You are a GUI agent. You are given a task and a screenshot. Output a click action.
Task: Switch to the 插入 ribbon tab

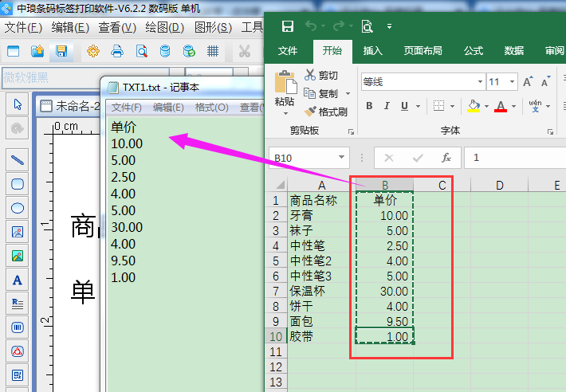pyautogui.click(x=373, y=51)
